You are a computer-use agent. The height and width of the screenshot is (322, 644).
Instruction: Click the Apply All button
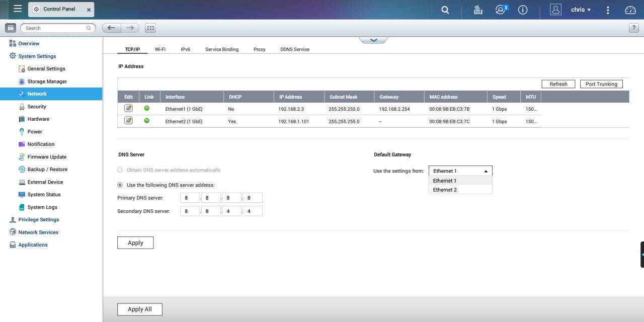coord(139,309)
